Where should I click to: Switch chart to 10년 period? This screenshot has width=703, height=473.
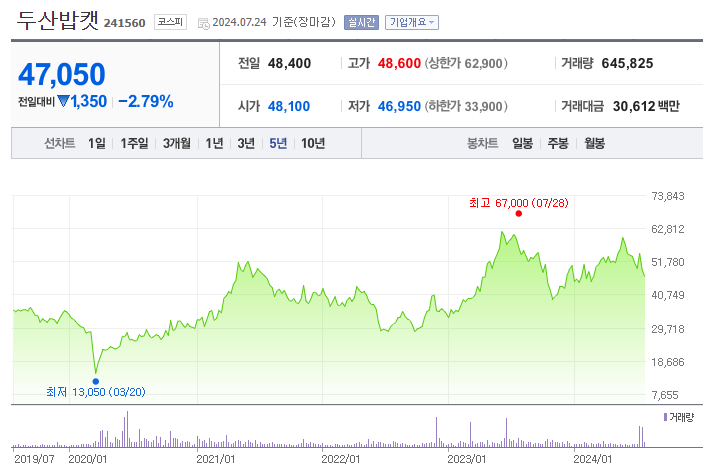click(312, 143)
